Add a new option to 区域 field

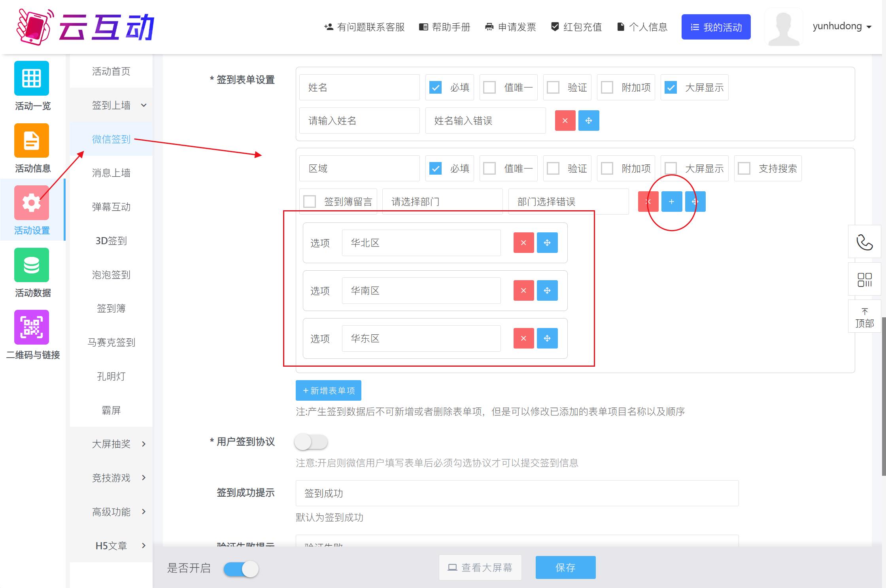(x=671, y=202)
